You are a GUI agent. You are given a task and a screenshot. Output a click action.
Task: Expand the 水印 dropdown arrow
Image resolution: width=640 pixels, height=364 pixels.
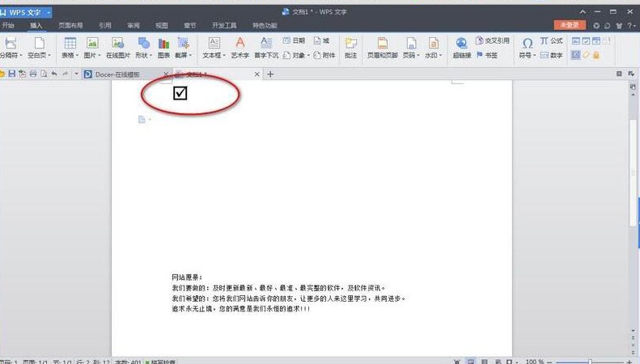point(440,55)
